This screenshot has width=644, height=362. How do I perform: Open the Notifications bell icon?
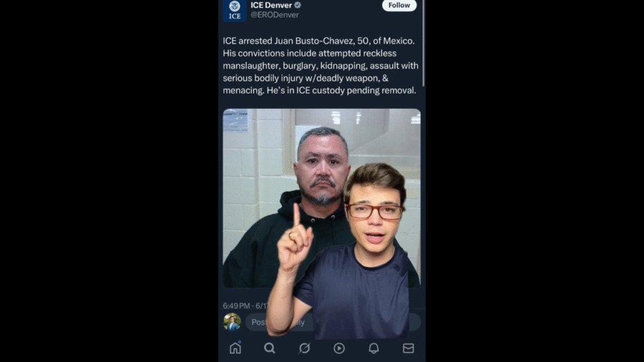[x=374, y=348]
